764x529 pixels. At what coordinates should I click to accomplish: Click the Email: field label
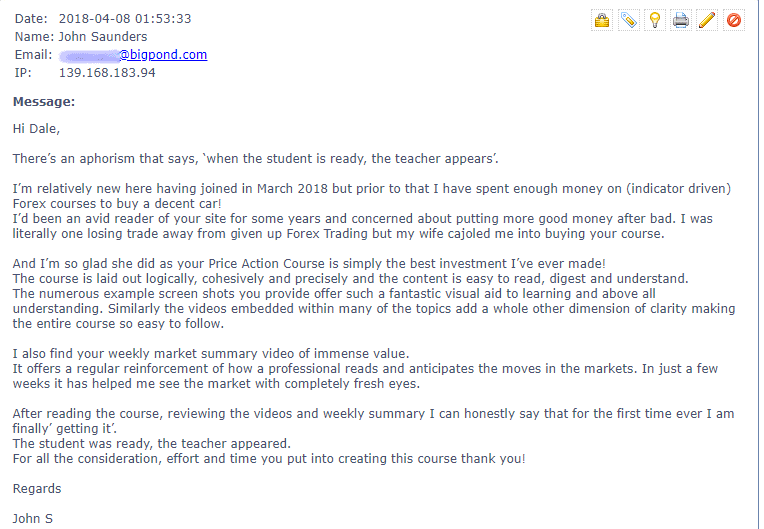tap(33, 55)
